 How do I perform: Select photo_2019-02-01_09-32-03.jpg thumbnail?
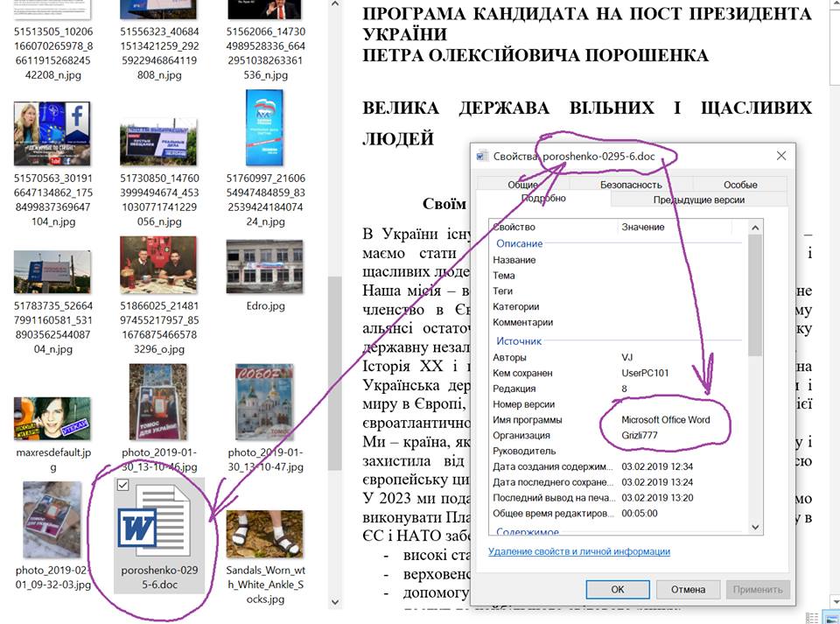(x=52, y=520)
